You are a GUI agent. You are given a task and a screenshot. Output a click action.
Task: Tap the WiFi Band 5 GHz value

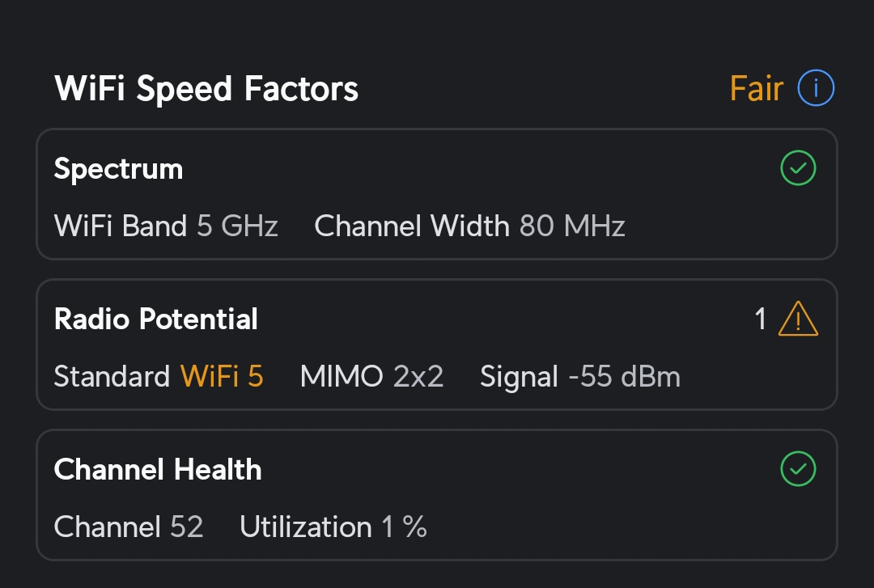238,226
